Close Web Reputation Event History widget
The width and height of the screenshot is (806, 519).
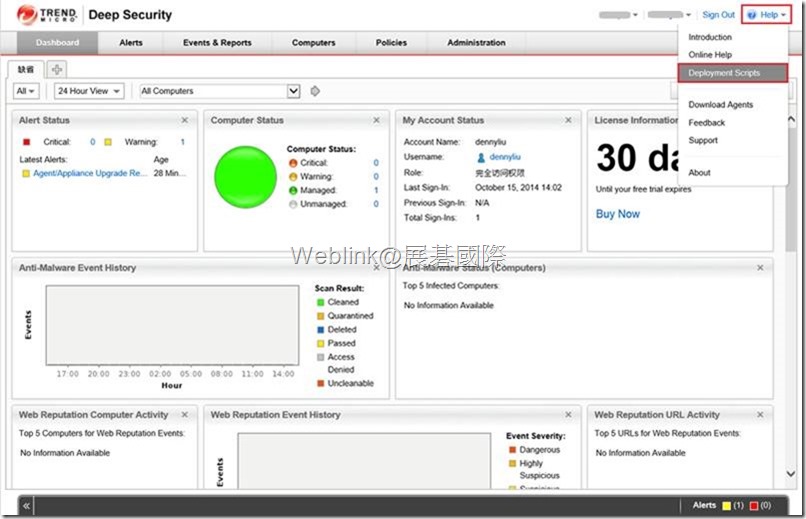(x=568, y=414)
